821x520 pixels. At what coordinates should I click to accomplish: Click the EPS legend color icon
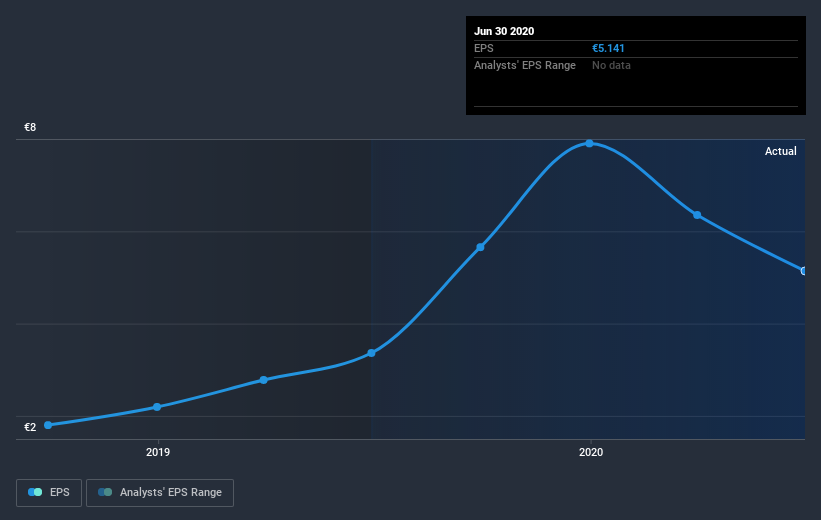click(35, 492)
